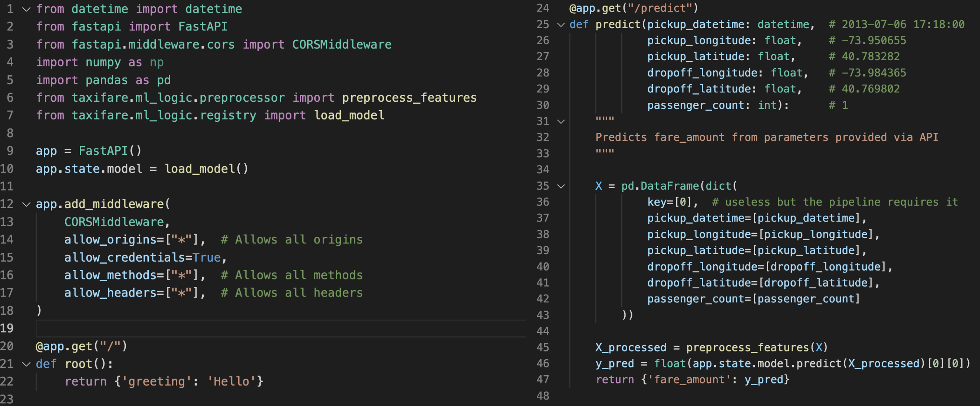Screen dimensions: 980x406
Task: Click 'load_model' in the line 7 import
Action: click(349, 115)
